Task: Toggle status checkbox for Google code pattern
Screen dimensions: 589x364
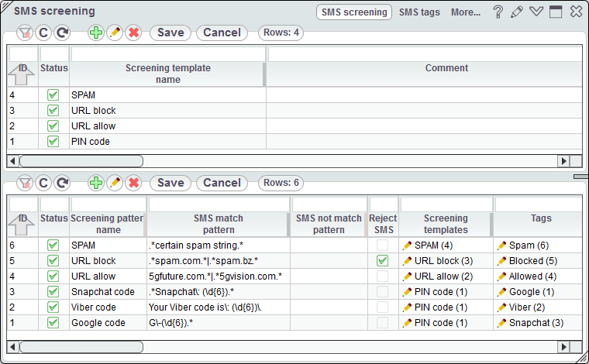Action: pyautogui.click(x=53, y=323)
